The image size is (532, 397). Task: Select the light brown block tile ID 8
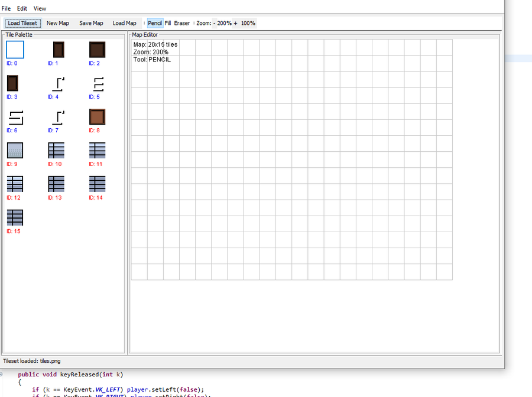click(98, 116)
